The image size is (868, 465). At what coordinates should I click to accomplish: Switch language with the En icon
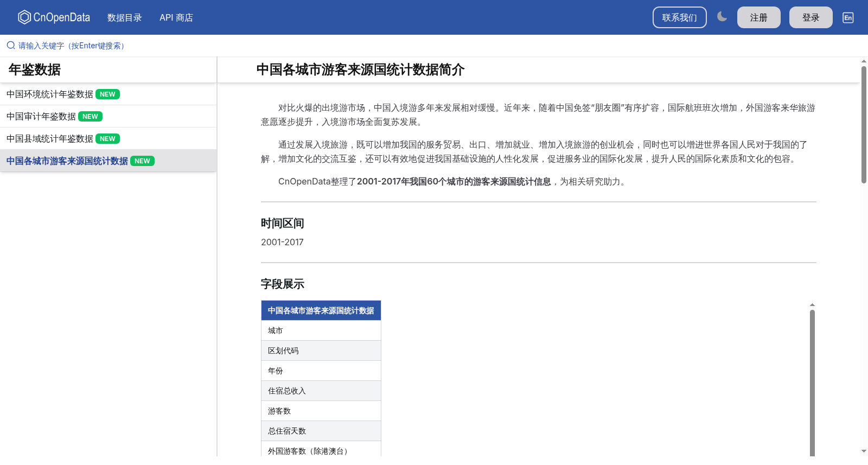(848, 17)
